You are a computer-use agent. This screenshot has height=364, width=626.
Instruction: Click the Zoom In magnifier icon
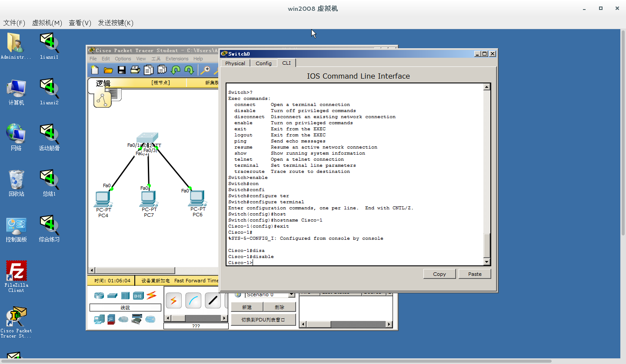(205, 69)
